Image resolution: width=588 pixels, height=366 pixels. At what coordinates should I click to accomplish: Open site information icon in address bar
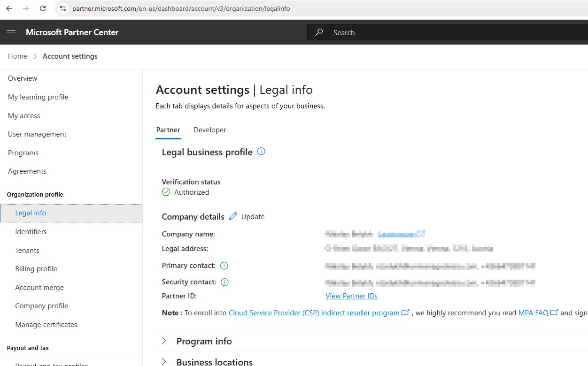tap(63, 8)
